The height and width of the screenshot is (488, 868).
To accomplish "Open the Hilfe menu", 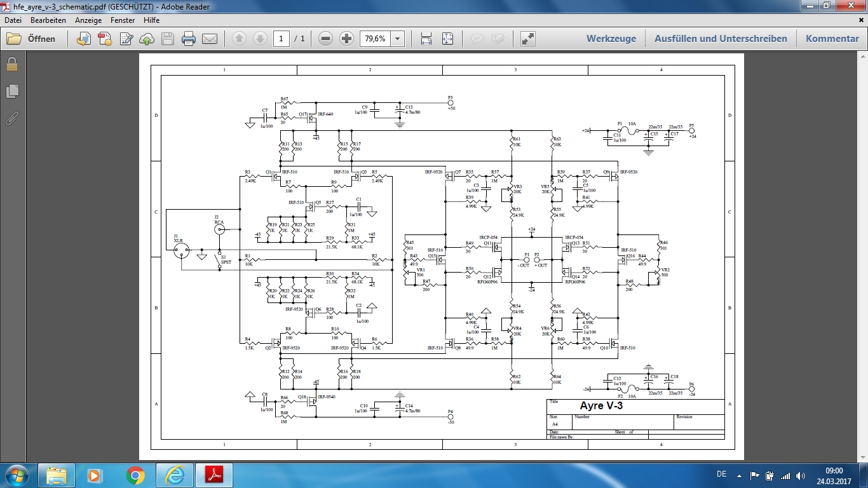I will (x=151, y=20).
